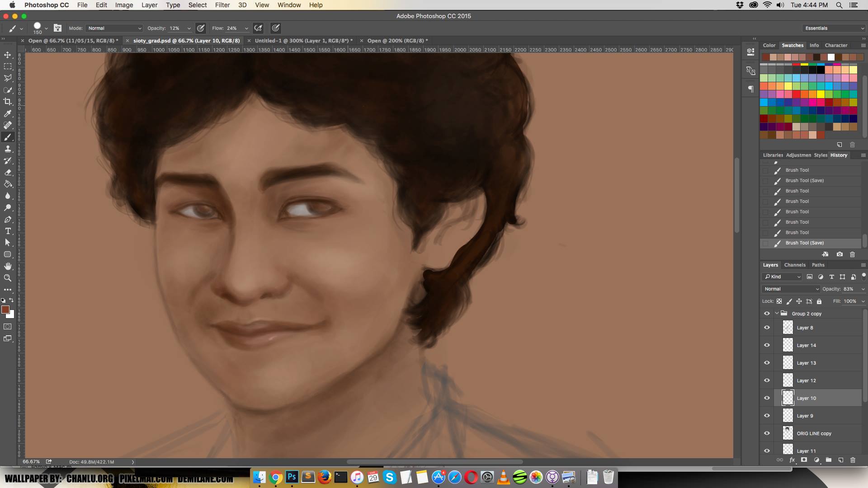Select the Clone Stamp tool
Image resolution: width=868 pixels, height=488 pixels.
pyautogui.click(x=8, y=149)
